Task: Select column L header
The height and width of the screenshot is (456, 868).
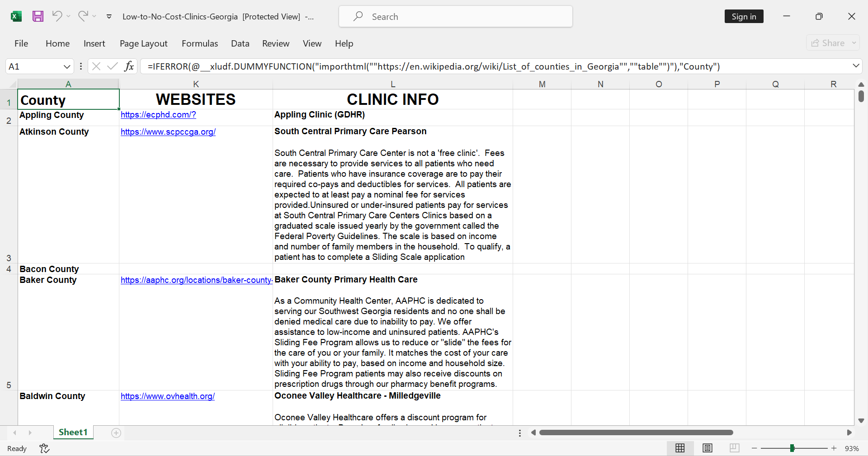Action: tap(393, 84)
